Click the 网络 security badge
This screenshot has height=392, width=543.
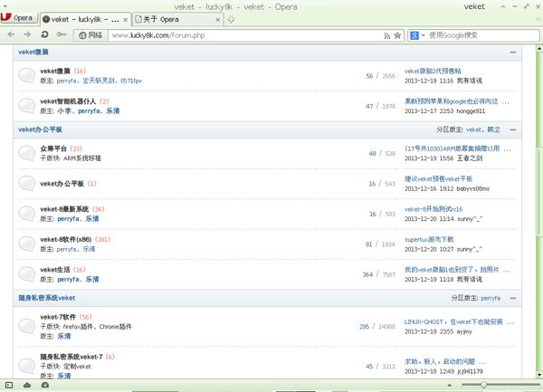click(90, 35)
